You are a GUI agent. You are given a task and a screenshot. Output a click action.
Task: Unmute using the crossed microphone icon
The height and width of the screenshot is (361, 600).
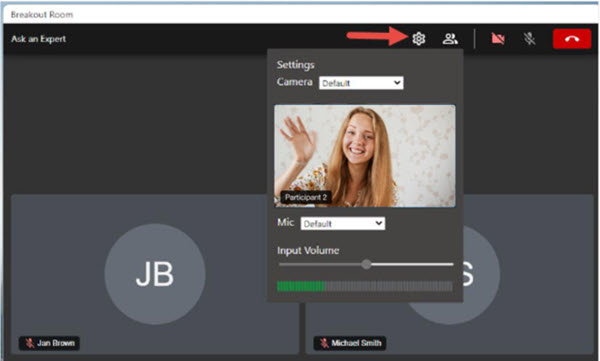[530, 39]
